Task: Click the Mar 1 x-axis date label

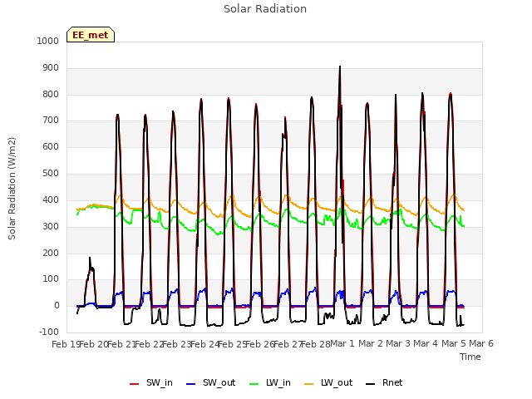Action: (342, 343)
